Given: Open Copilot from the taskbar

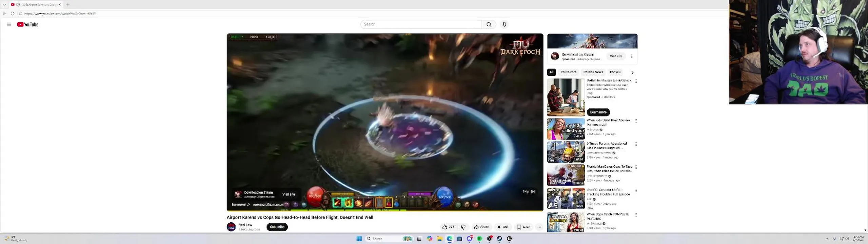Looking at the screenshot, I should [x=430, y=239].
